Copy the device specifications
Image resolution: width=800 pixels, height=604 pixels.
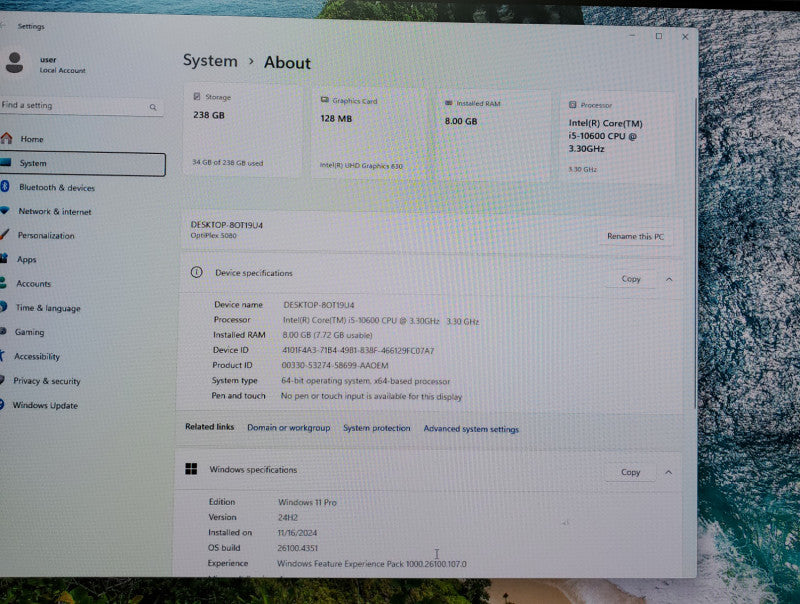pos(631,279)
